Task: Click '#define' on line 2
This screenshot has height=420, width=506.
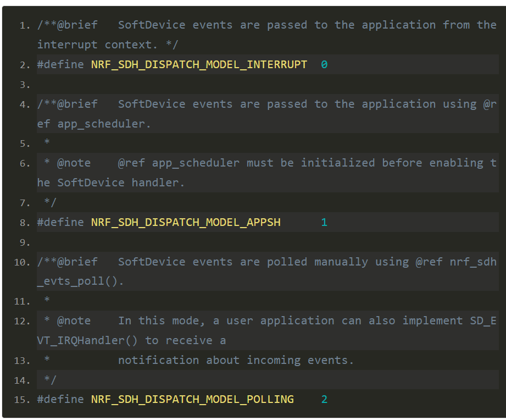Action: [x=60, y=64]
